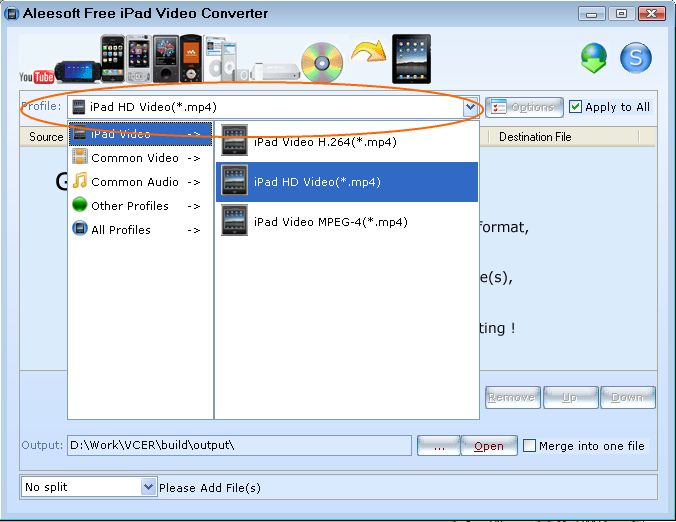Viewport: 676px width, 522px height.
Task: Click the Source column header
Action: tap(44, 137)
